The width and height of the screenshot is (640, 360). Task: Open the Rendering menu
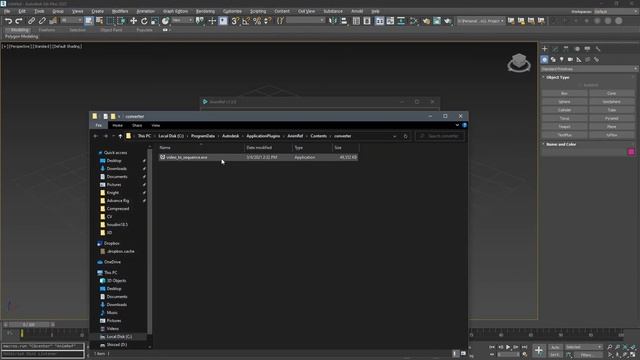pos(205,11)
